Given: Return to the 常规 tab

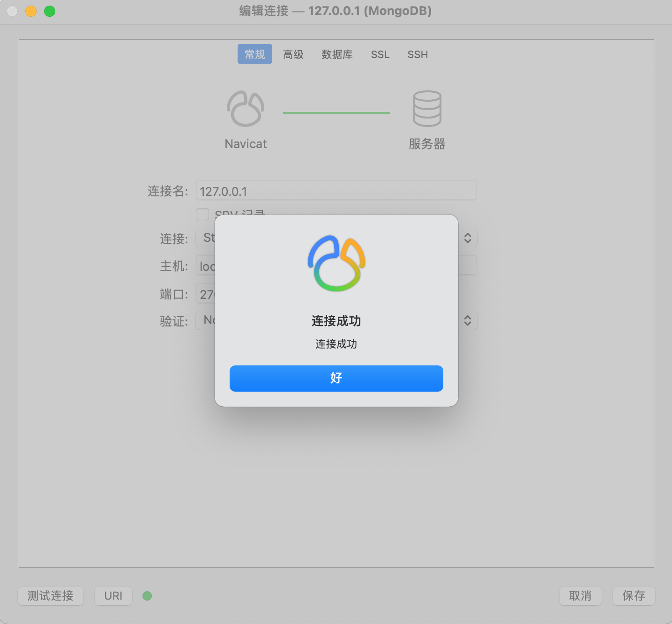Looking at the screenshot, I should 254,54.
